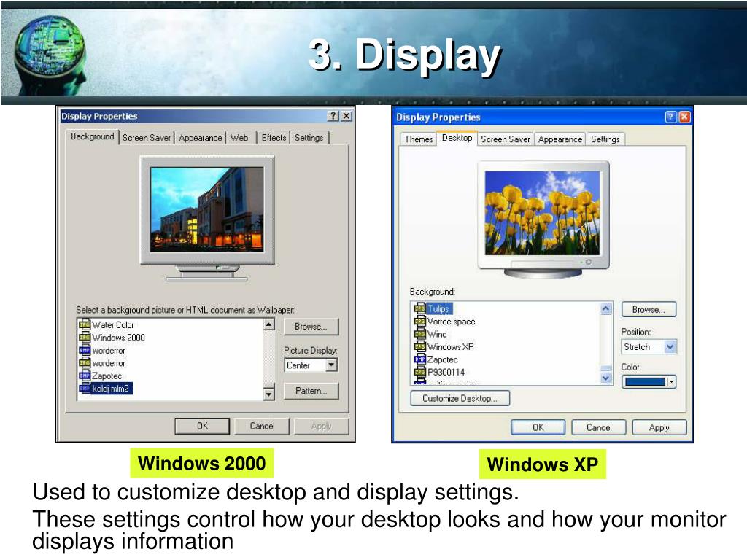Click Cancel in Windows 2000 dialog

pos(262,426)
